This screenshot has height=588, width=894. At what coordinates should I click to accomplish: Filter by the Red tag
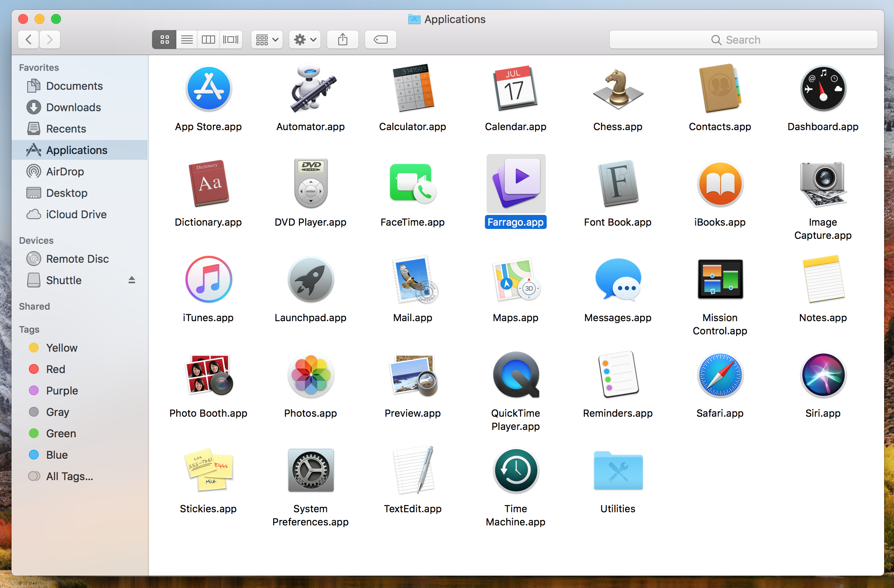click(x=80, y=369)
